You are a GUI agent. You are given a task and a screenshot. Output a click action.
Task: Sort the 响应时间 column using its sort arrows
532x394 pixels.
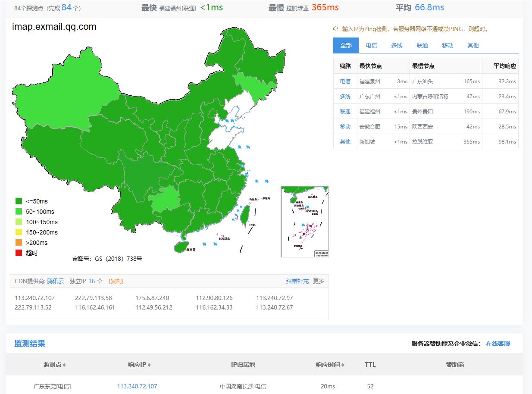coord(342,364)
